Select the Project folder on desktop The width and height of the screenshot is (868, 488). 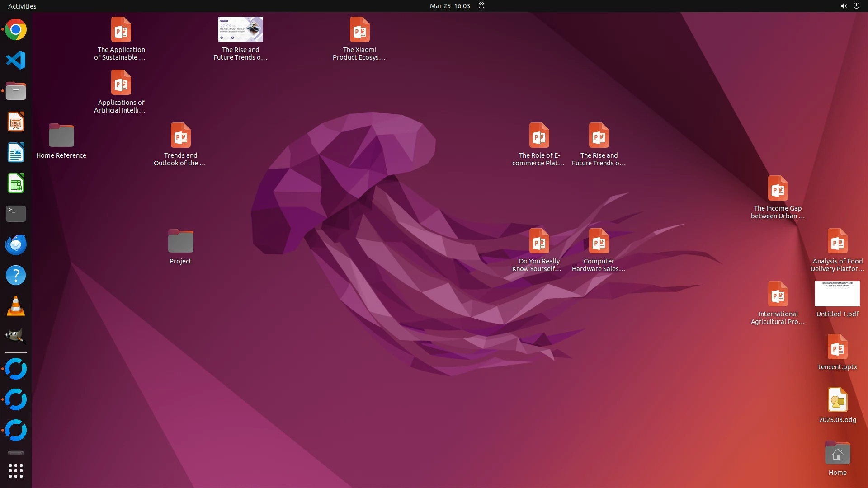pyautogui.click(x=180, y=241)
